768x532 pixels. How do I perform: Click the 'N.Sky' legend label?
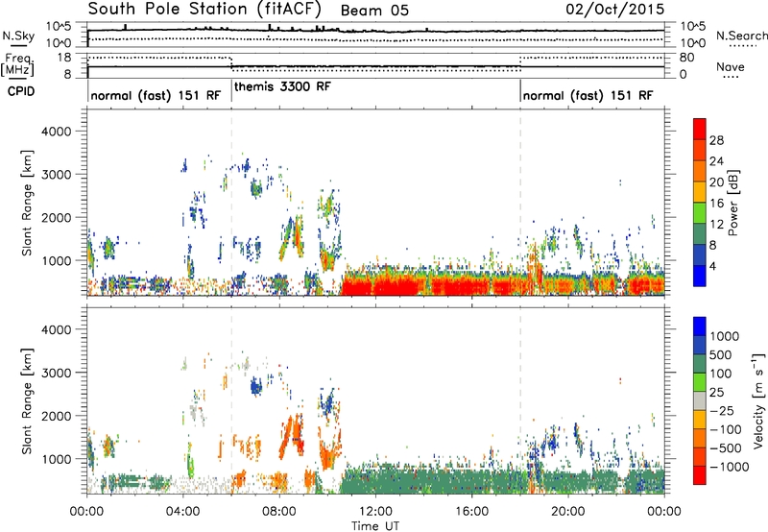tap(18, 36)
